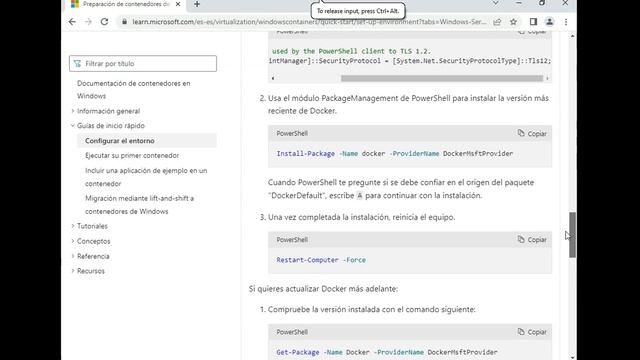Screen dimensions: 640x360
Task: Close the Preparación de contenedores tab
Action: [x=178, y=4]
